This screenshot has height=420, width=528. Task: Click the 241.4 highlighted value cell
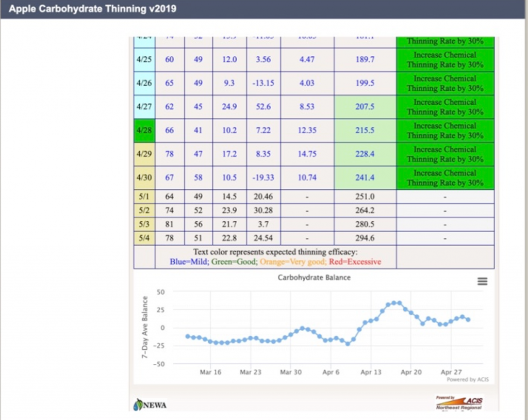tap(365, 177)
